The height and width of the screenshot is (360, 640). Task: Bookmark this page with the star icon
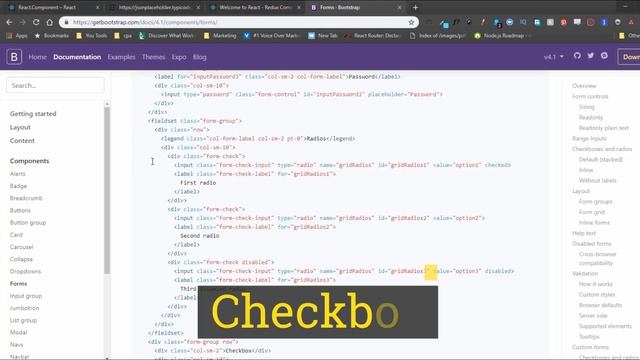tap(411, 22)
